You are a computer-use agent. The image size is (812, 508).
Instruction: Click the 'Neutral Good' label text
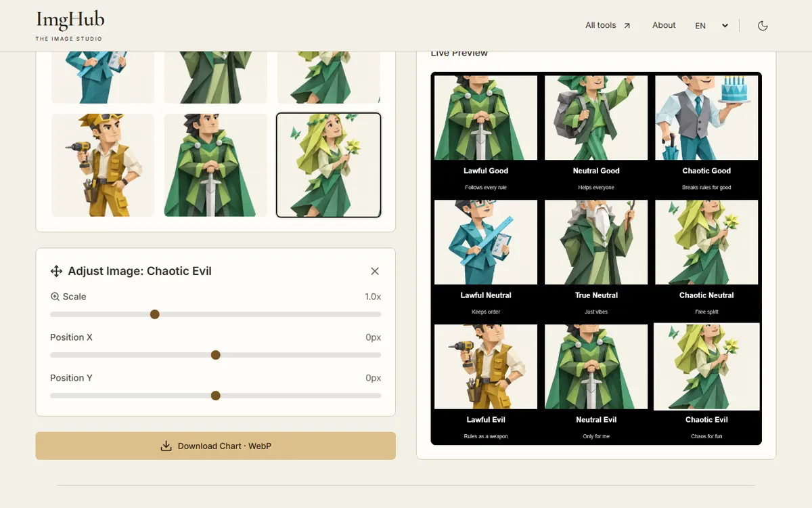pos(596,171)
